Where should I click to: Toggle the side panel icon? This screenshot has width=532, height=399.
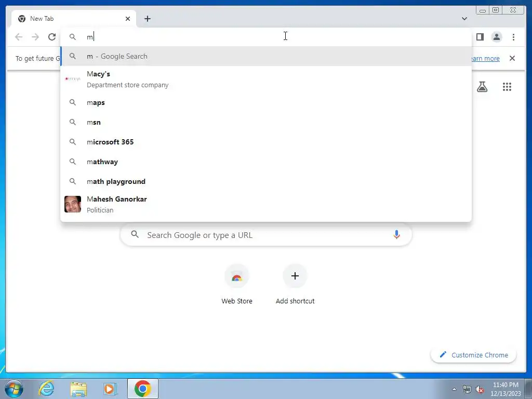[480, 37]
